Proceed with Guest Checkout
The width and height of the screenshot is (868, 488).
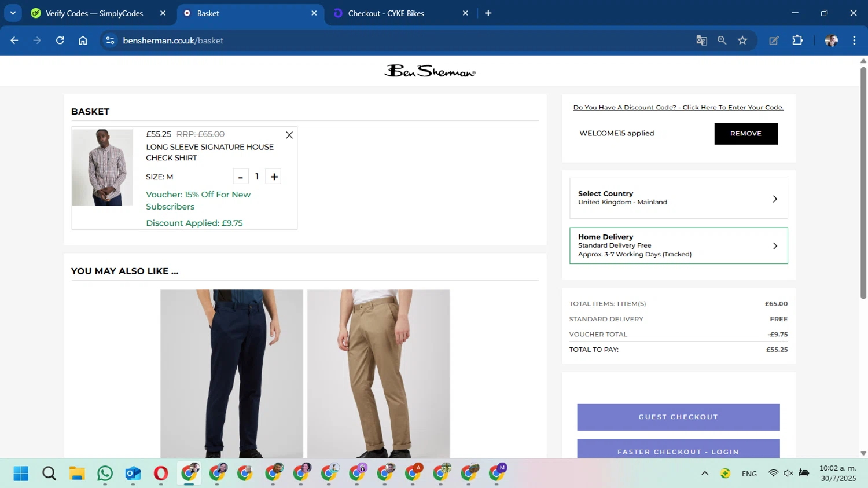point(678,417)
